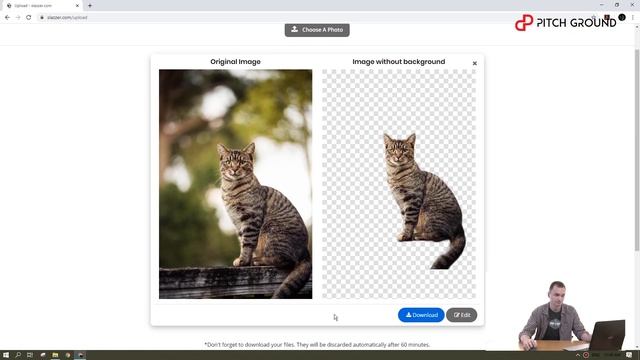Screen dimensions: 640x360
Task: Click the Image without background heading
Action: [x=399, y=62]
